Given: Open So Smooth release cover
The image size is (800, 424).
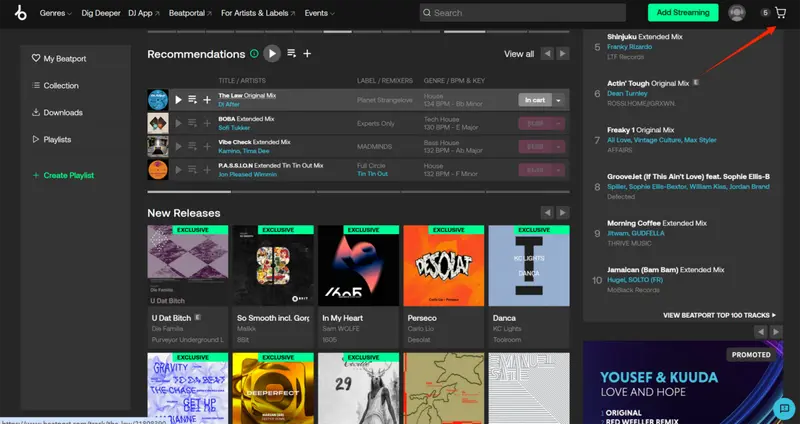Looking at the screenshot, I should click(273, 265).
